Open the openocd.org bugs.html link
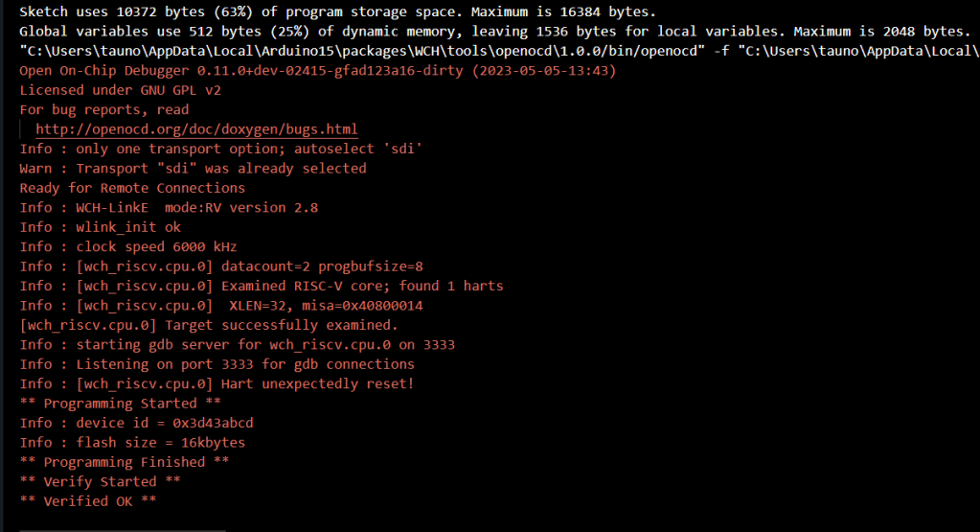980x532 pixels. pyautogui.click(x=196, y=129)
